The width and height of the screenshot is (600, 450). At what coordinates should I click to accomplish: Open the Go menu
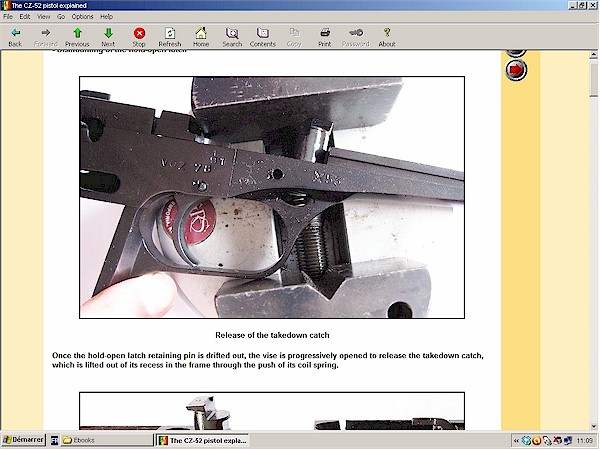pyautogui.click(x=61, y=16)
